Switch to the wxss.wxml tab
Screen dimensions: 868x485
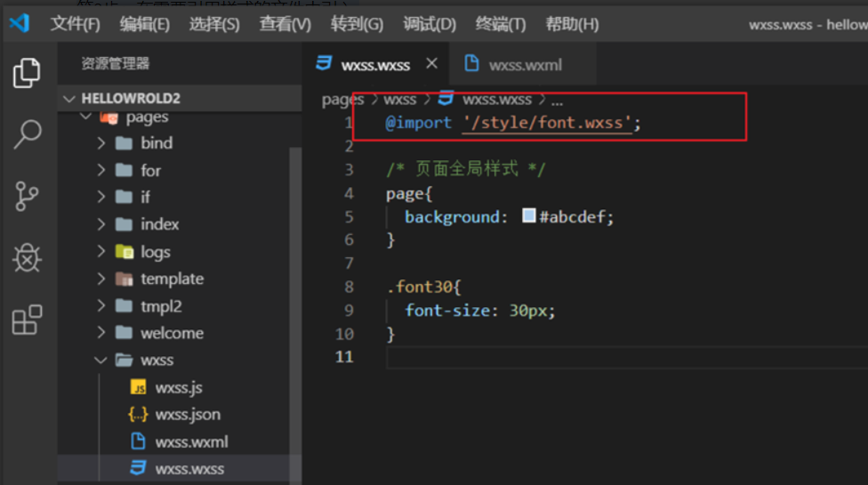[x=525, y=65]
